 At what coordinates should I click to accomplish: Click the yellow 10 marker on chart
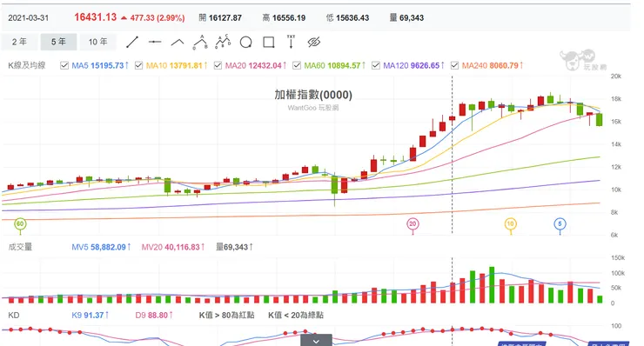[x=511, y=224]
